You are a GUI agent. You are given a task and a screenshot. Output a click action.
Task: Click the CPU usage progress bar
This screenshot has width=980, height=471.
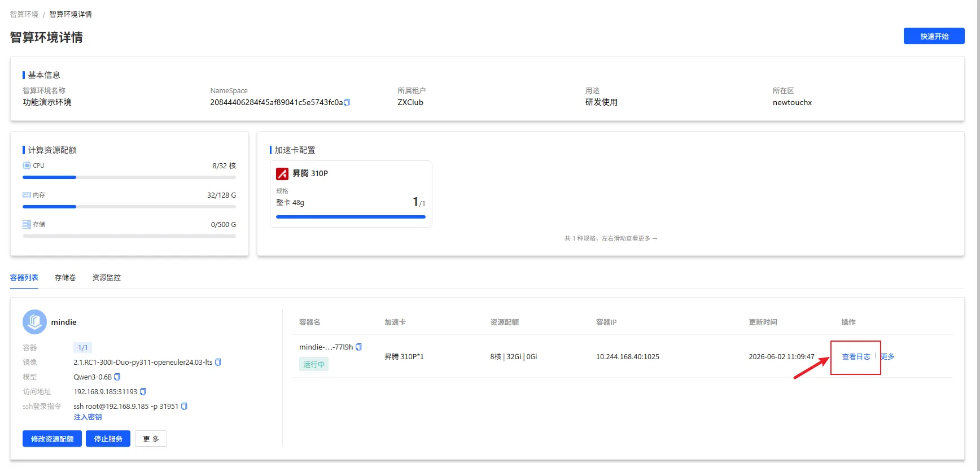click(129, 177)
